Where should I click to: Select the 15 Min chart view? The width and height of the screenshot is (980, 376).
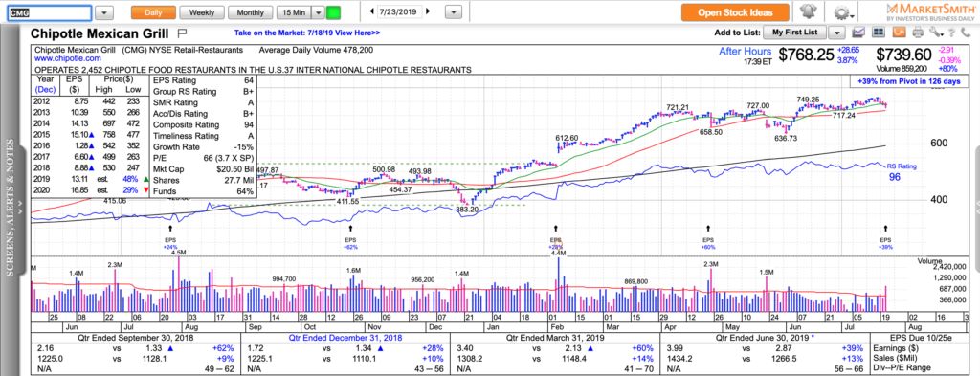coord(294,12)
